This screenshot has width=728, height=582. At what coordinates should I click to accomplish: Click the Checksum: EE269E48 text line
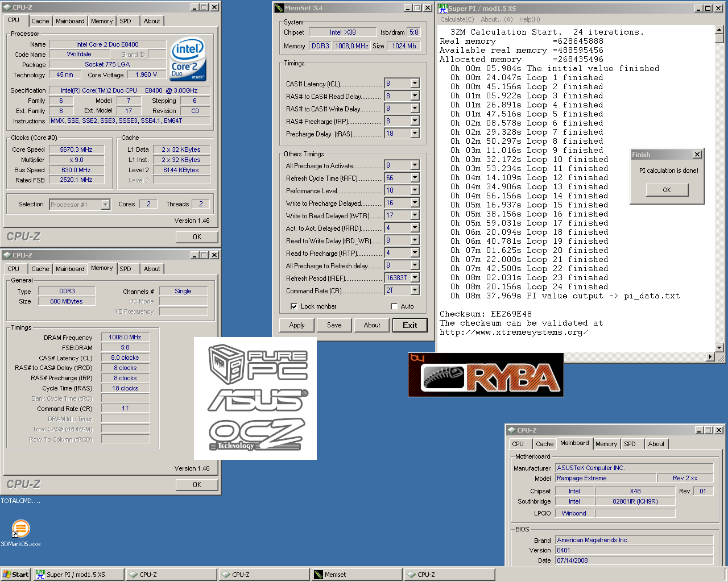tap(486, 314)
